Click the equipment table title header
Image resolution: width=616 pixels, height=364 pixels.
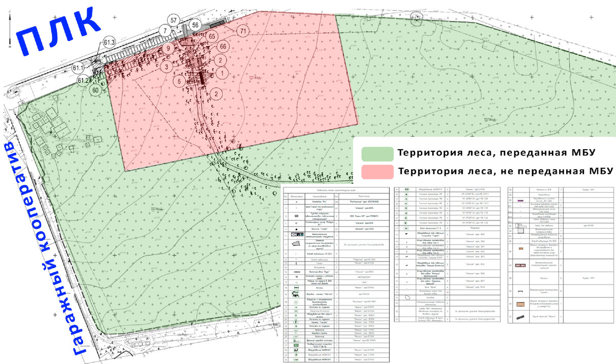coord(336,190)
